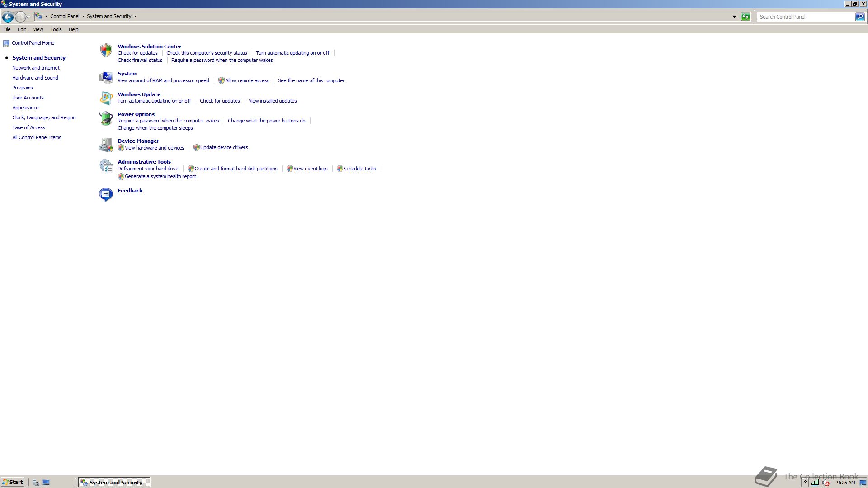Open the recent pages dropdown arrow
Screen dimensions: 868x488
28,17
